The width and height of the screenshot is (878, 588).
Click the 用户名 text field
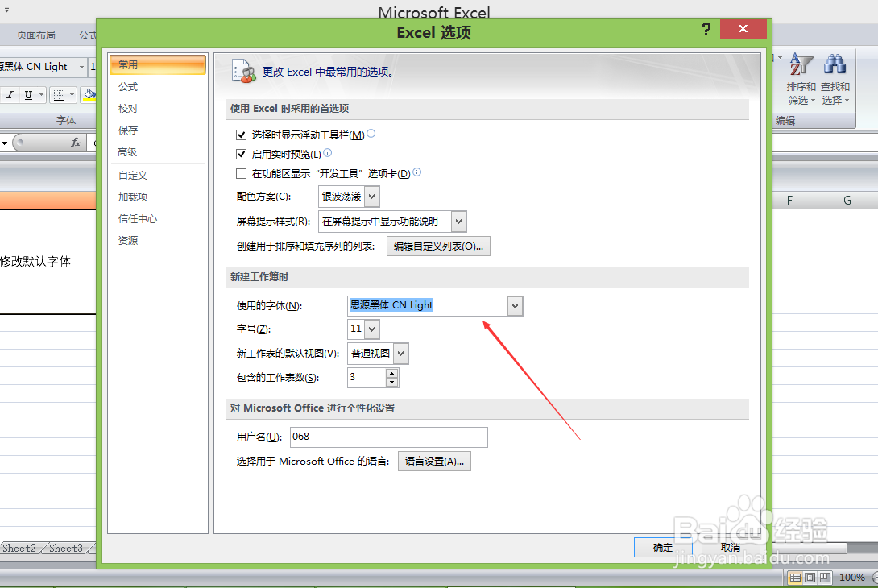(388, 437)
